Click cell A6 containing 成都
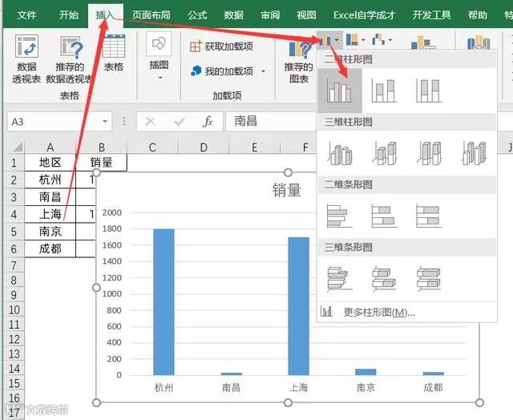This screenshot has height=420, width=513. [x=50, y=249]
